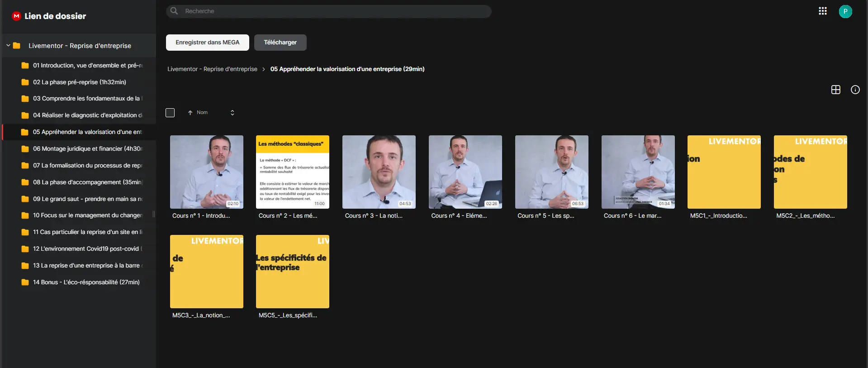The image size is (868, 368).
Task: Open video thumbnail Cours n° 2 - Les mé...
Action: click(293, 172)
